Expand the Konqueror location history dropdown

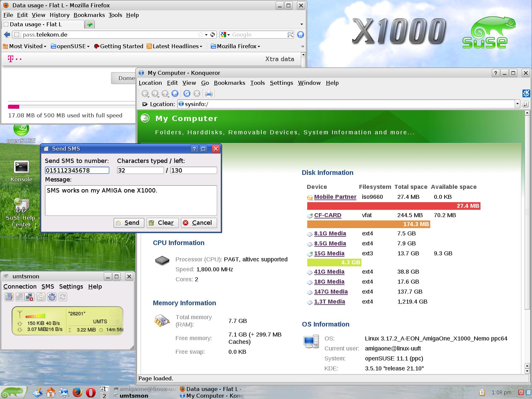(517, 104)
